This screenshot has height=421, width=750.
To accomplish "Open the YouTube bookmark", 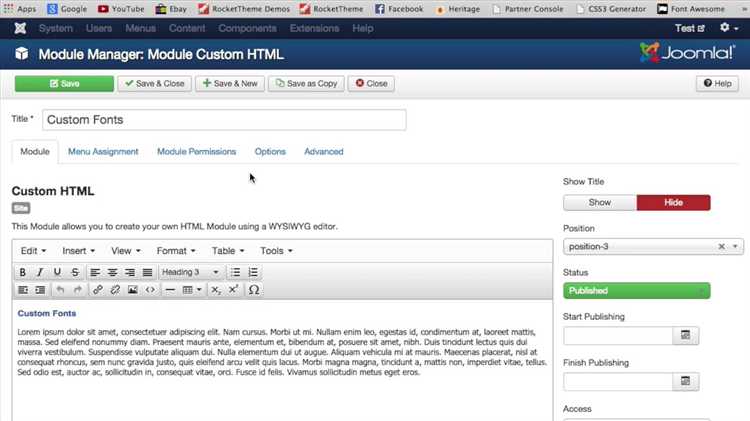I will pos(121,9).
